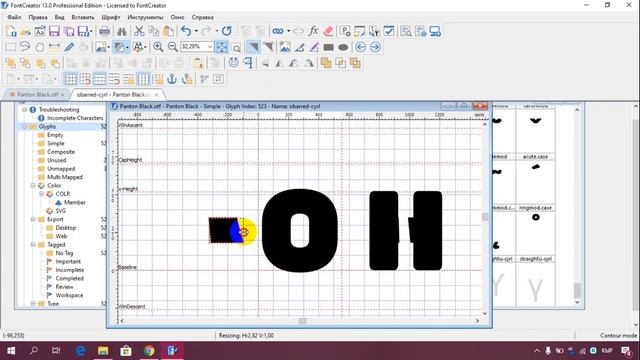This screenshot has height=360, width=640.
Task: Open Chrome from the taskbar
Action: click(149, 351)
